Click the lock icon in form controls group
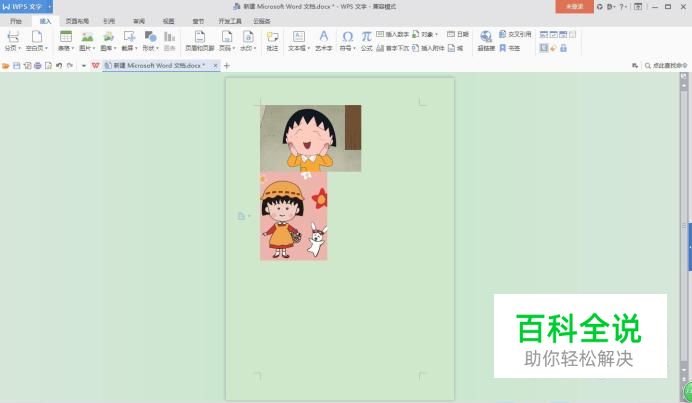Screen dimensions: 692x403 564,48
